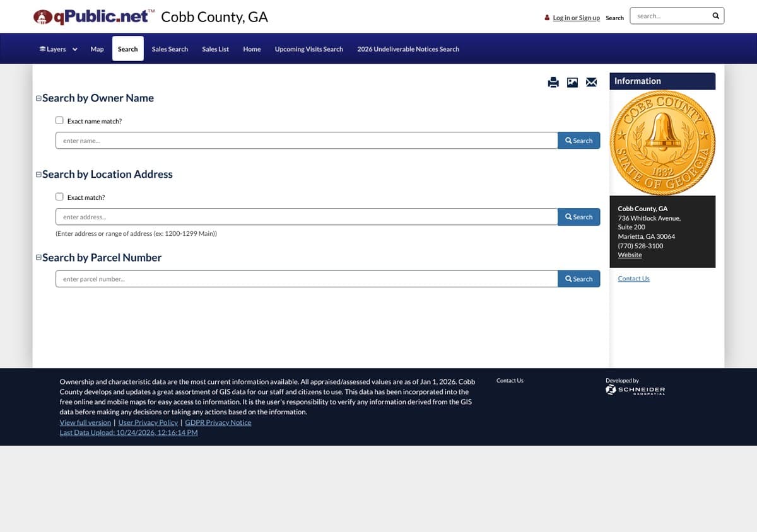Collapse the Search by Owner Name section
The width and height of the screenshot is (757, 532).
[x=38, y=98]
